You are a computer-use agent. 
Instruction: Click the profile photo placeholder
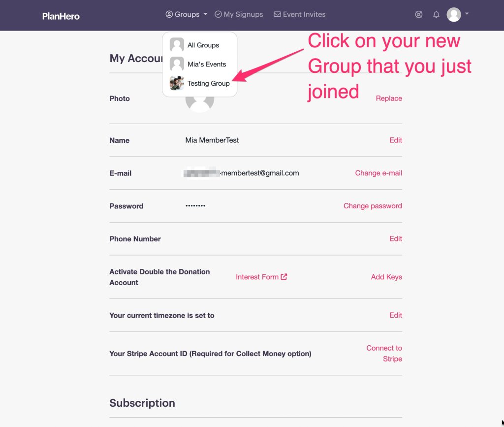click(x=199, y=102)
